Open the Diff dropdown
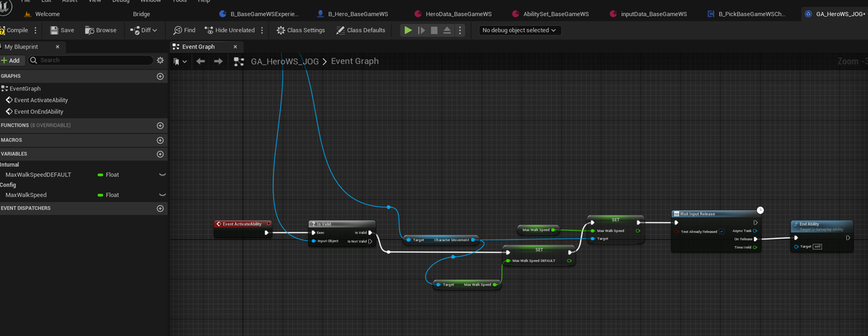The width and height of the screenshot is (868, 336). click(144, 30)
